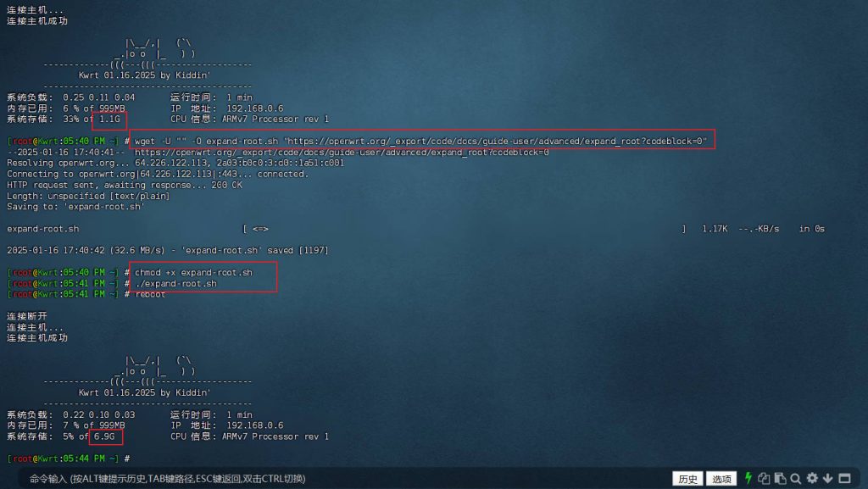
Task: Click the window fullscreen icon
Action: pos(845,479)
